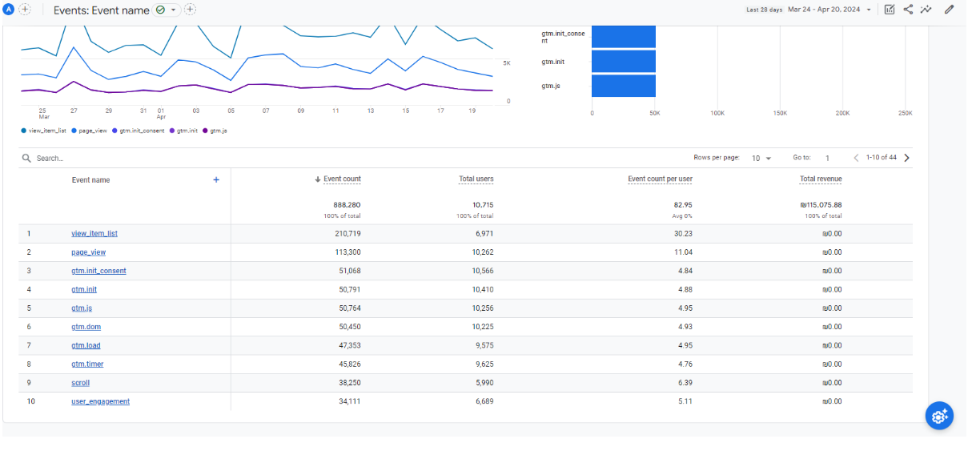Share this report
This screenshot has width=980, height=451.
(x=908, y=10)
